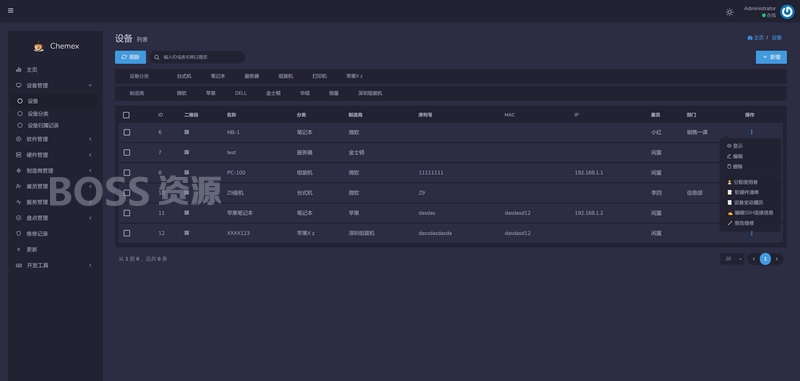The width and height of the screenshot is (800, 381).
Task: Open 设备归属记录 in sidebar
Action: pos(43,125)
